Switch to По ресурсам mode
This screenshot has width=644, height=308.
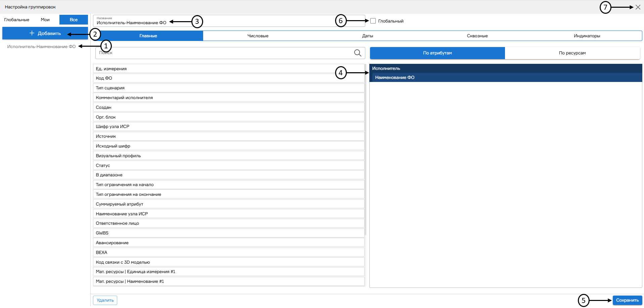pos(572,53)
